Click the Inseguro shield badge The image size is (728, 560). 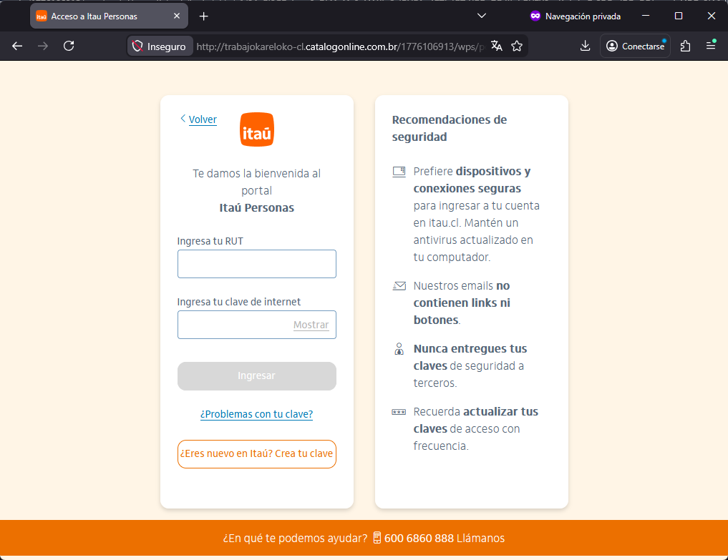click(159, 46)
